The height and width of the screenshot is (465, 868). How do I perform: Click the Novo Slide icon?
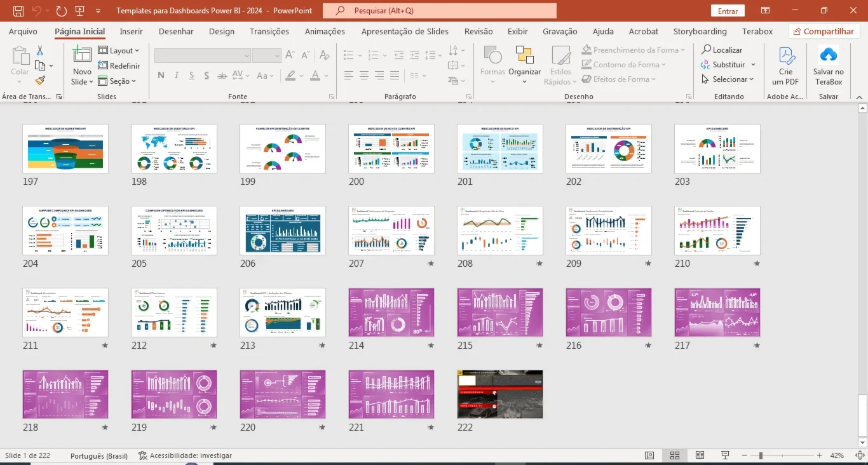tap(82, 56)
